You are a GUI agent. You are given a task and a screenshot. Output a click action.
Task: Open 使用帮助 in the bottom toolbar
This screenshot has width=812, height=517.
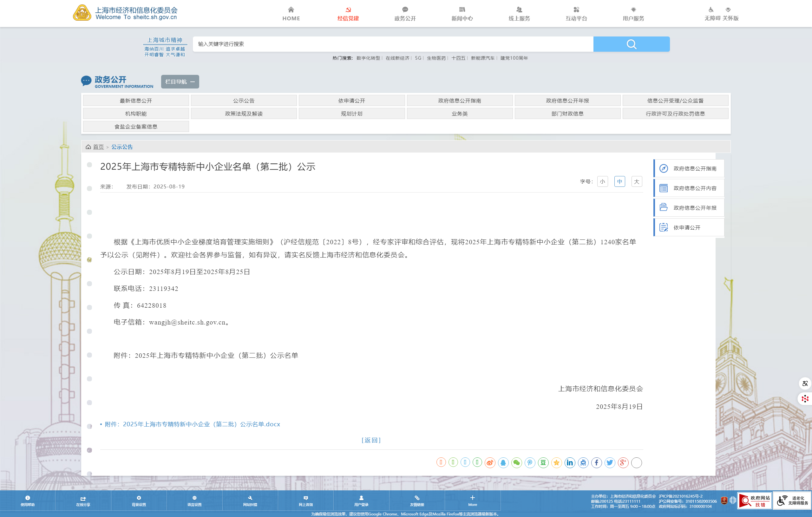[x=28, y=501]
